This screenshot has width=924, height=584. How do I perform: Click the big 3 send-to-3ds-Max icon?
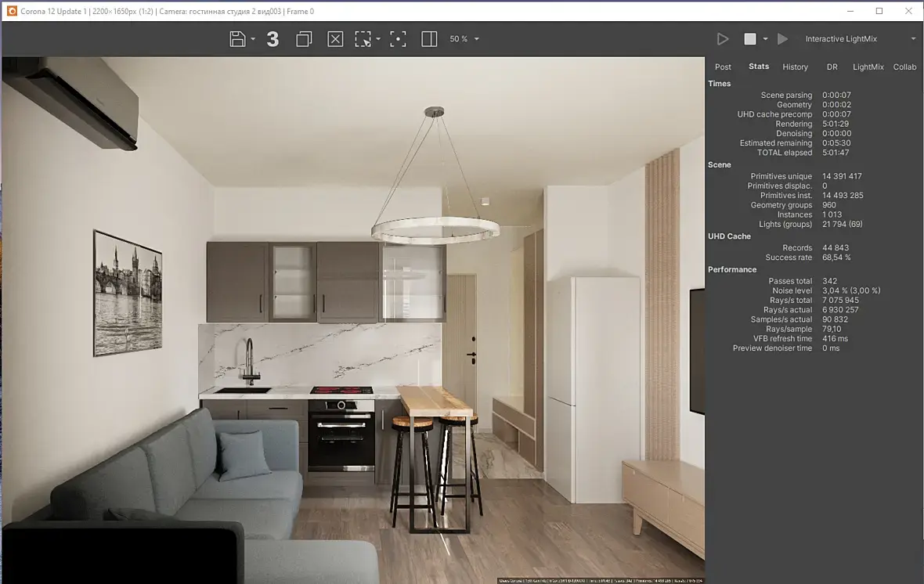(273, 39)
